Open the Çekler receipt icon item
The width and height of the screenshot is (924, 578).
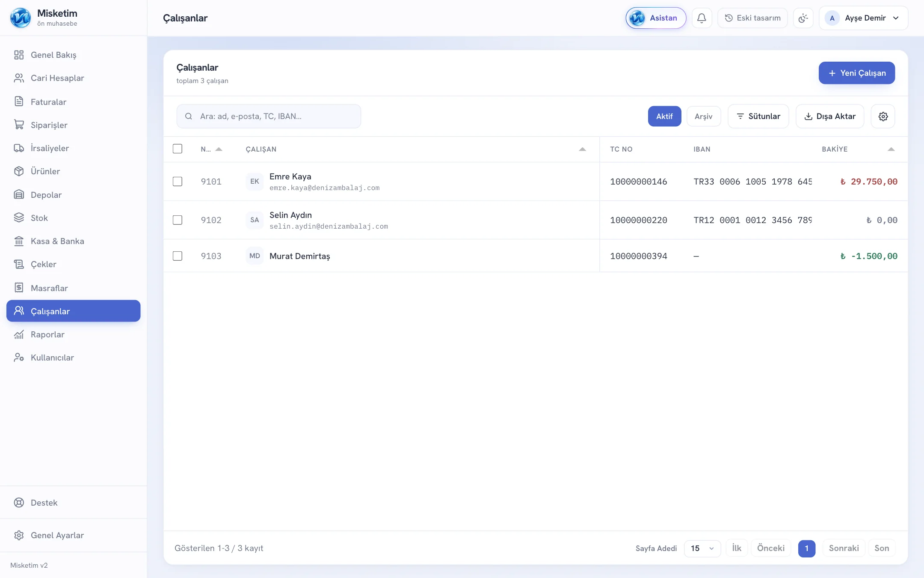[x=74, y=264]
